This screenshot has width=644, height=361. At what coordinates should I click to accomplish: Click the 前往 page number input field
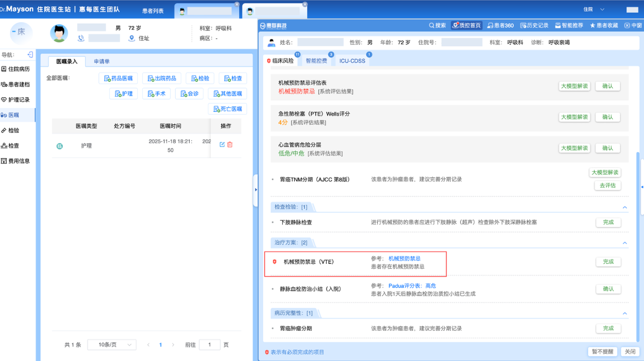click(x=209, y=344)
